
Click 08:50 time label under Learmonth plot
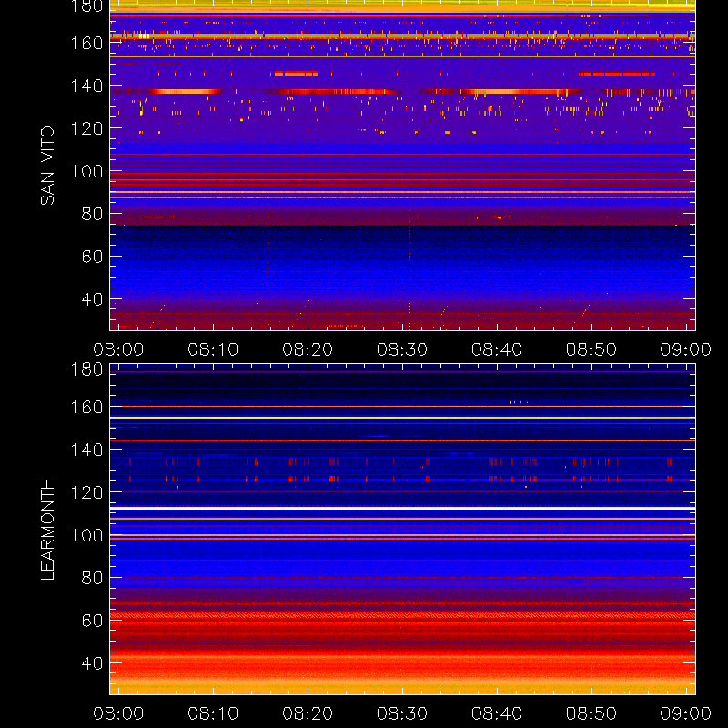coord(591,713)
